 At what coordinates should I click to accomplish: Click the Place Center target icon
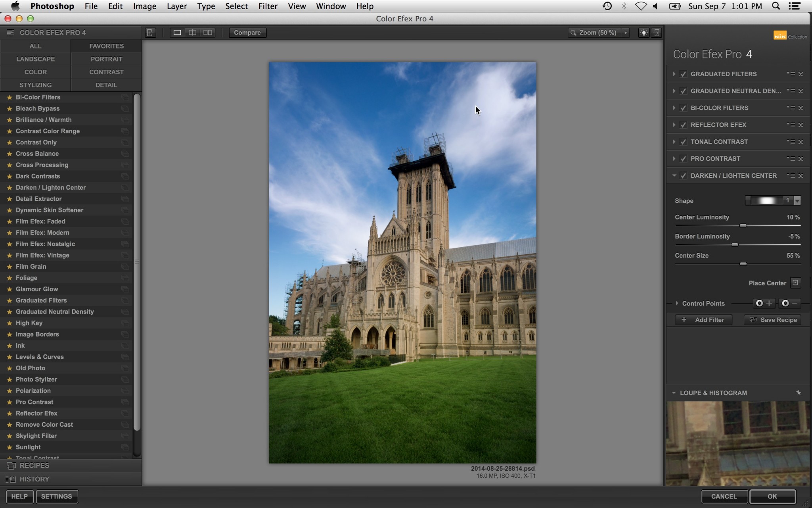(795, 283)
